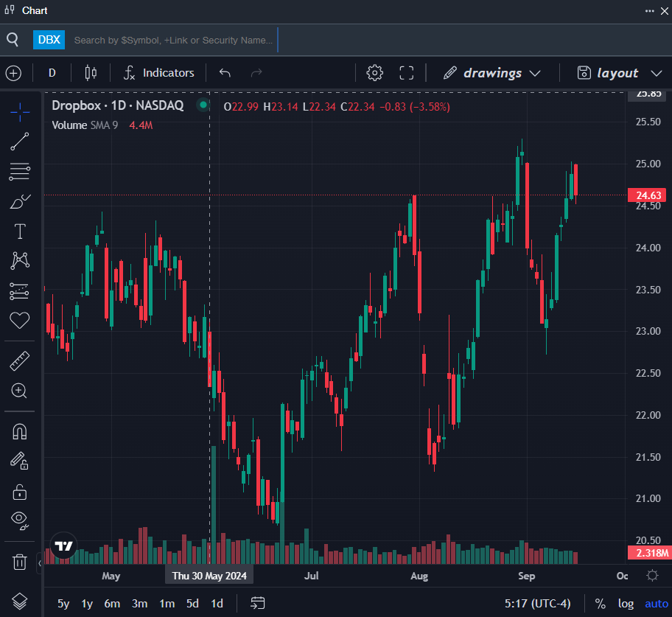This screenshot has height=617, width=672.
Task: Toggle auto scale mode
Action: pos(656,604)
